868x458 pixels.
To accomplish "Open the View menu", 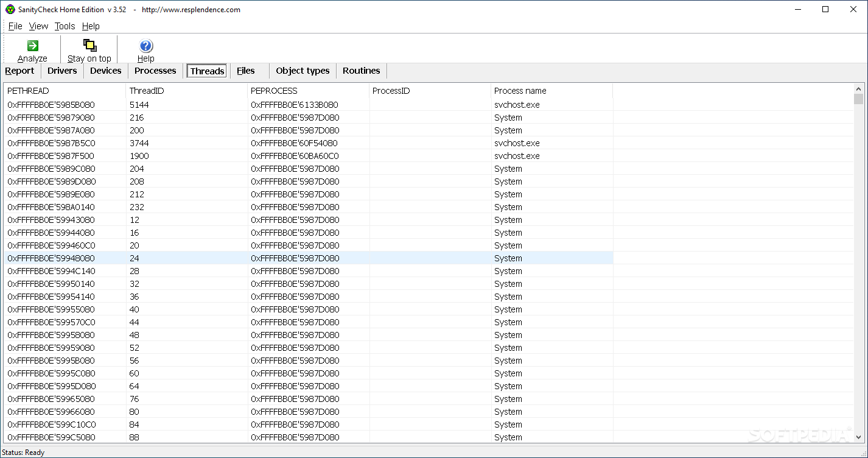I will tap(38, 26).
